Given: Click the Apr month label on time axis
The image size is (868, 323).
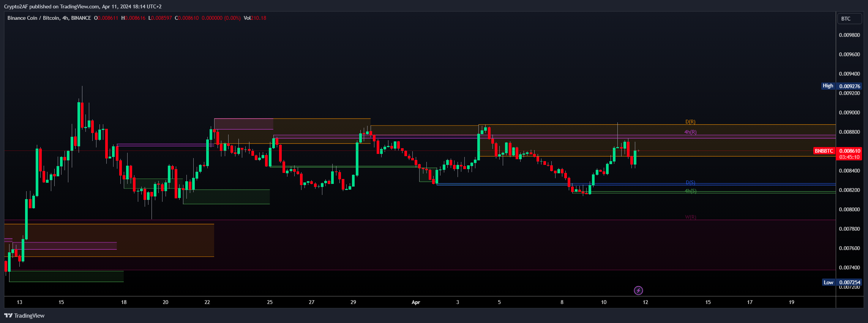Looking at the screenshot, I should coord(416,302).
